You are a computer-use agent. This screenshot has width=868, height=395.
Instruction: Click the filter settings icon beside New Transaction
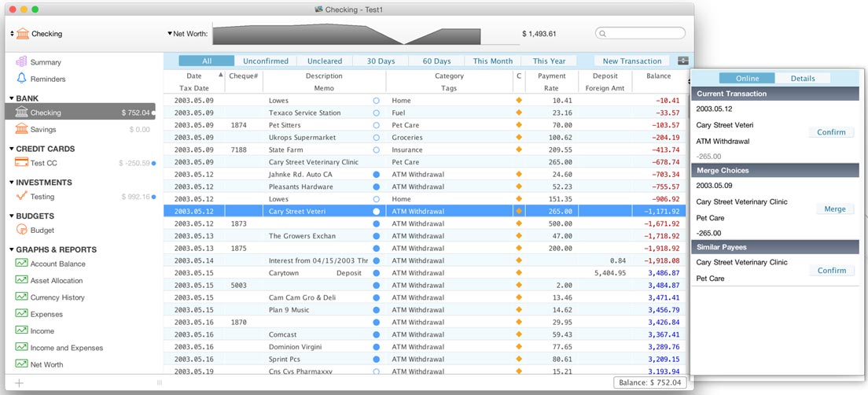(683, 61)
